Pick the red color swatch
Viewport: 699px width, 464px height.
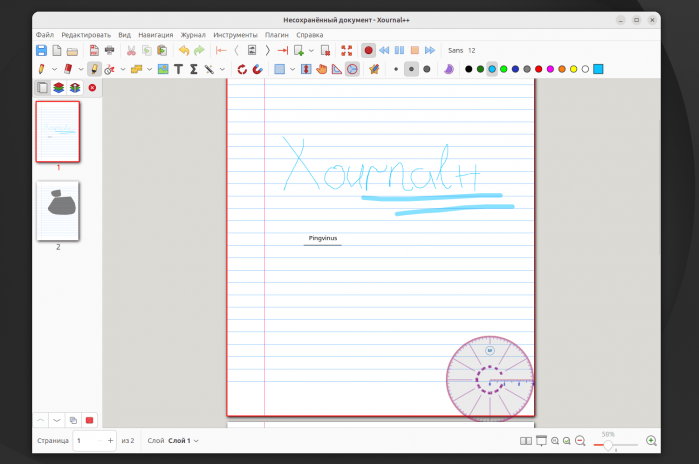(539, 69)
